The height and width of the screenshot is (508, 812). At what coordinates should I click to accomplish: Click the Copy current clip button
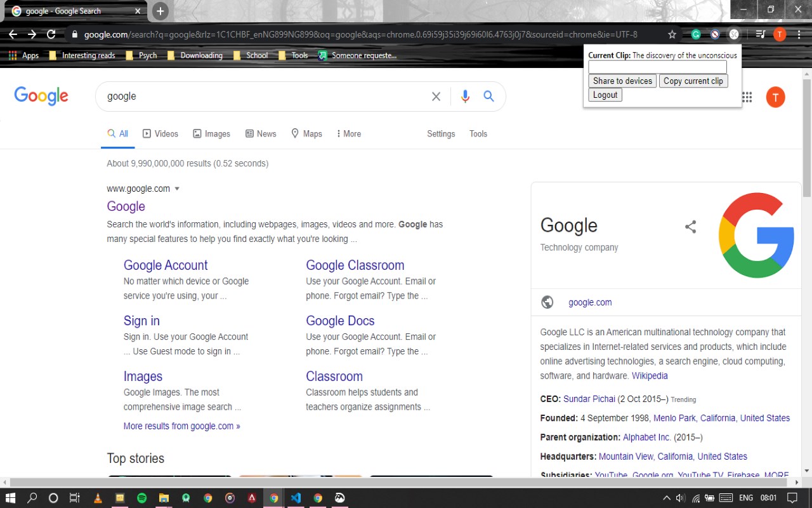pos(693,81)
